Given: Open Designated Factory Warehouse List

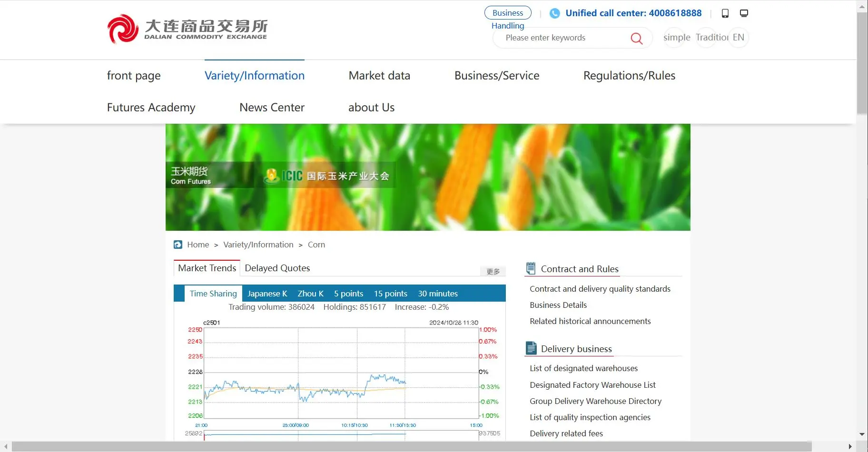Looking at the screenshot, I should pyautogui.click(x=592, y=385).
